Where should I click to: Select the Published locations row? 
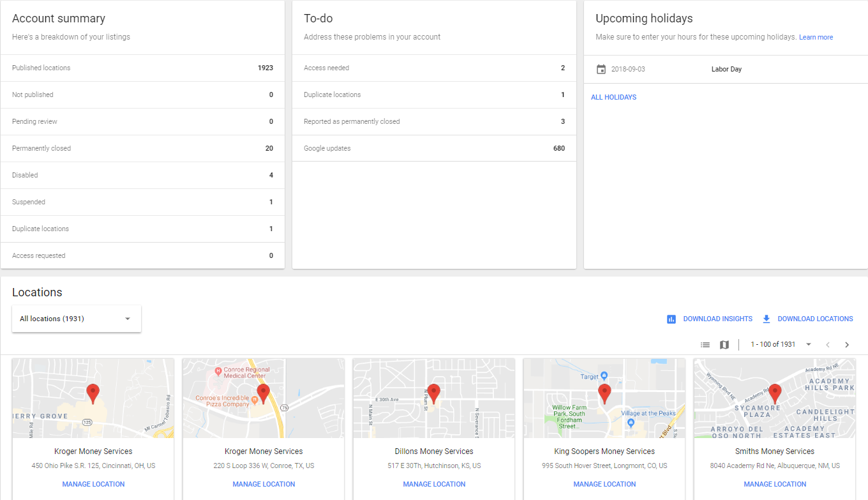pos(142,68)
